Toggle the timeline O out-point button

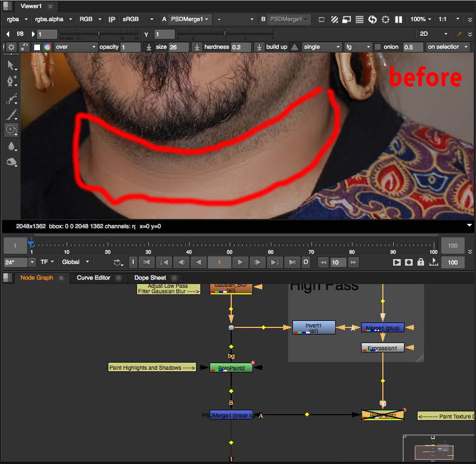(306, 262)
